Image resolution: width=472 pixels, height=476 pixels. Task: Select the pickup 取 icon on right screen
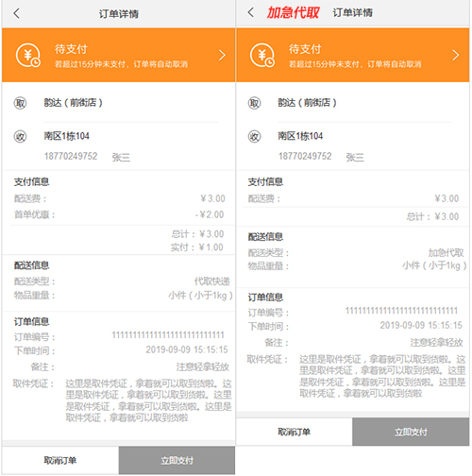click(x=254, y=103)
